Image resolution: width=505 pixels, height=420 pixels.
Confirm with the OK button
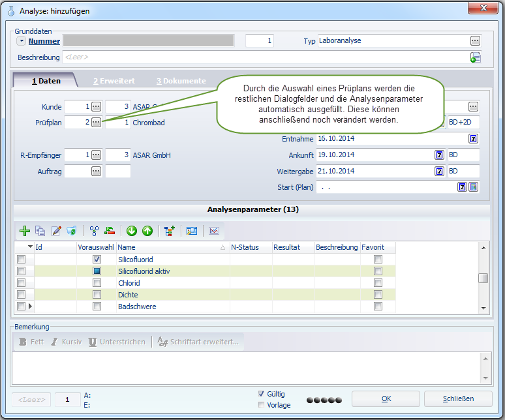tap(386, 398)
